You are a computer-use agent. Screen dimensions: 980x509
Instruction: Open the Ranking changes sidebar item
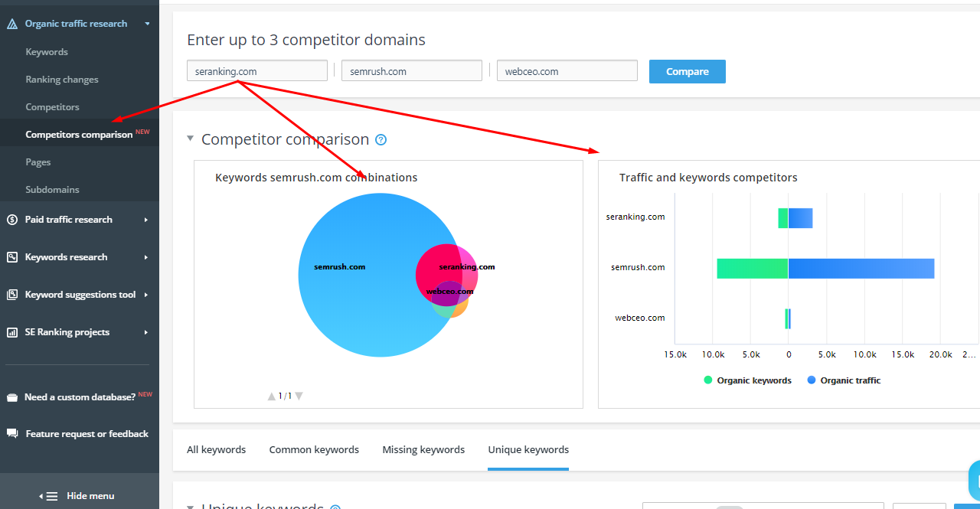click(x=62, y=80)
